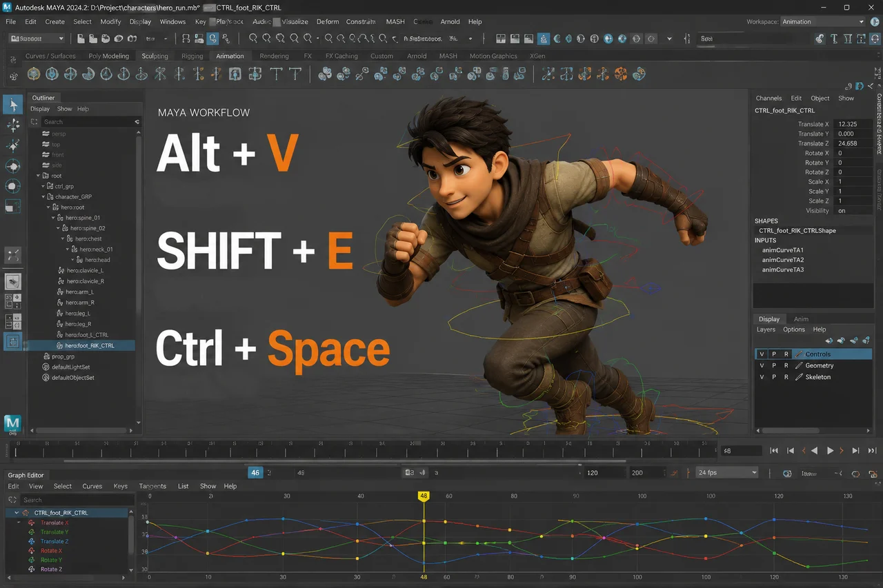Click highlighted blue render icon in status line
Image resolution: width=883 pixels, height=588 pixels.
click(x=543, y=39)
